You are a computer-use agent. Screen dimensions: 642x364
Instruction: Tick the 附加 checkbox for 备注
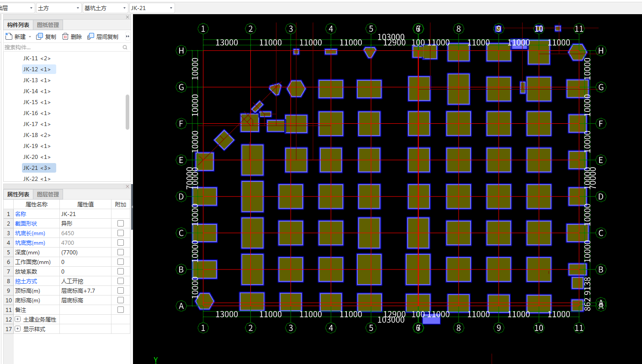tap(121, 310)
